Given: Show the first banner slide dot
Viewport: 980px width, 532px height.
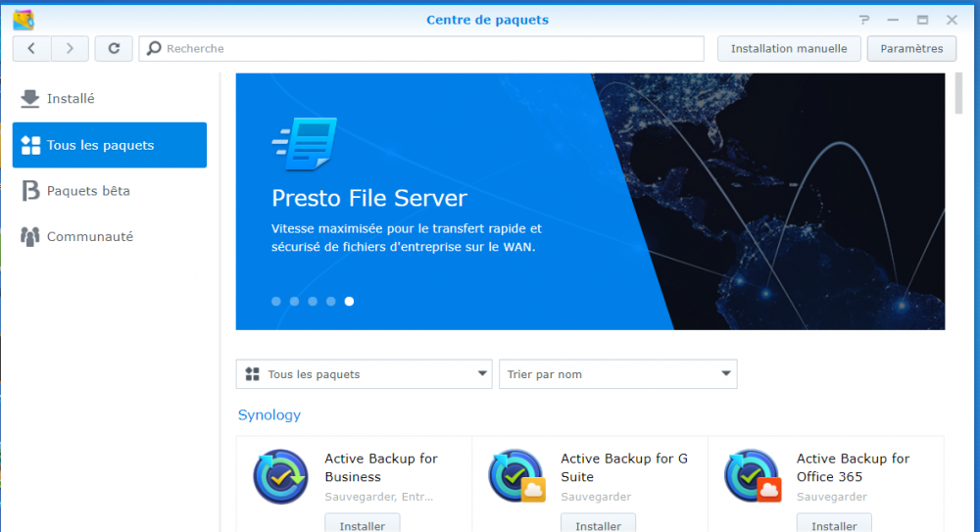Looking at the screenshot, I should tap(275, 302).
